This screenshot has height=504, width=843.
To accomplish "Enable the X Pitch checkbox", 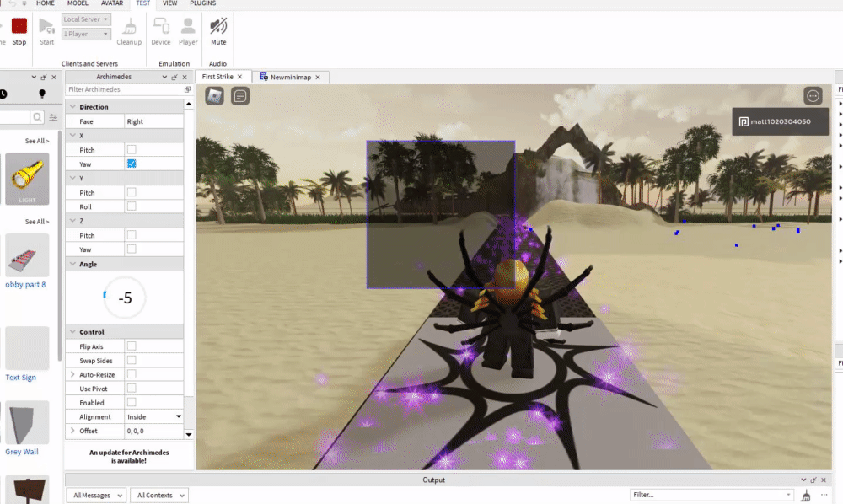I will [x=132, y=149].
